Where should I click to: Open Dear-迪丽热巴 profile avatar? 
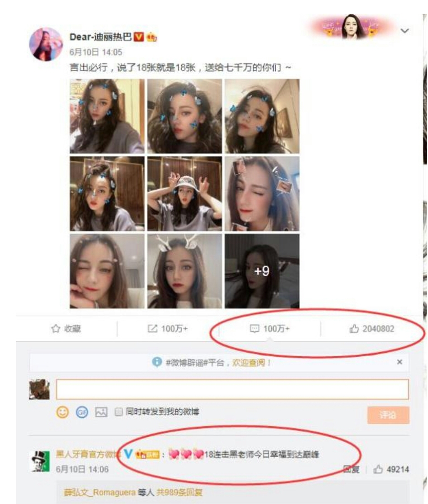(46, 44)
